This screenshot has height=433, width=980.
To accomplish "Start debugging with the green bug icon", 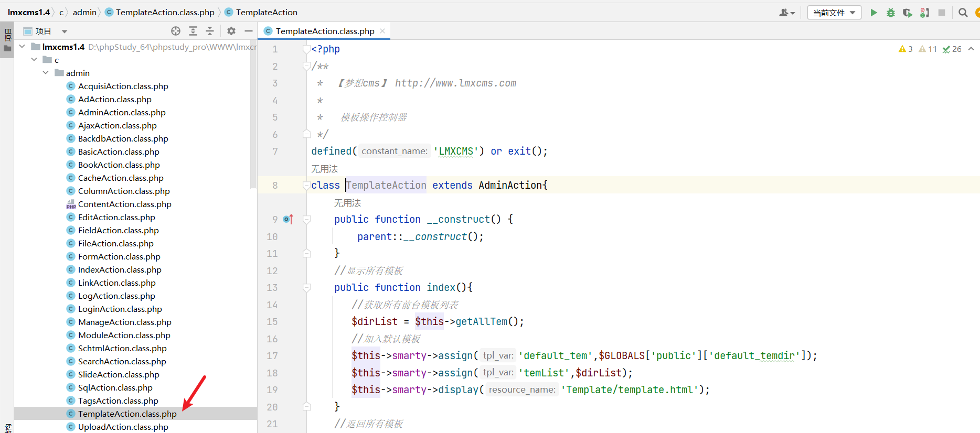I will click(x=890, y=13).
